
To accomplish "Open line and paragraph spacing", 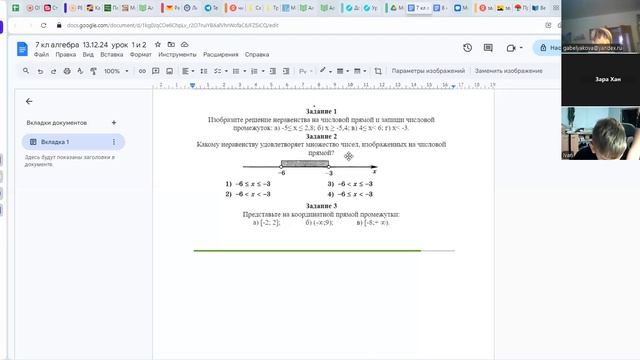I will [204, 71].
